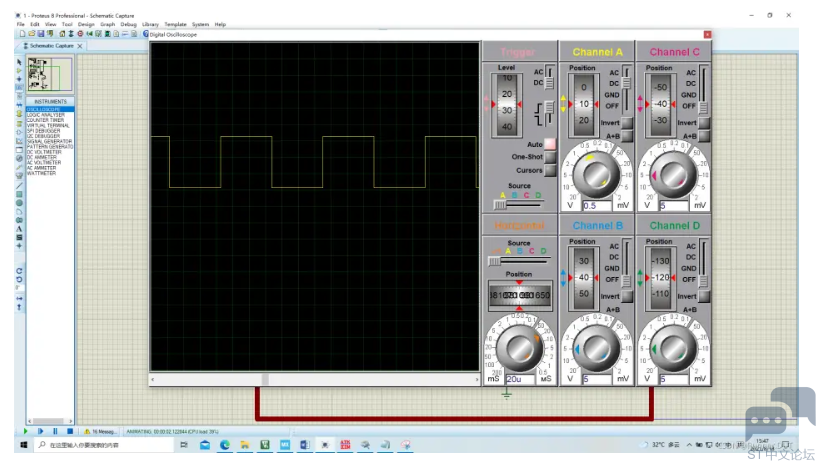
Task: Click the Save Project floppy icon
Action: point(41,34)
